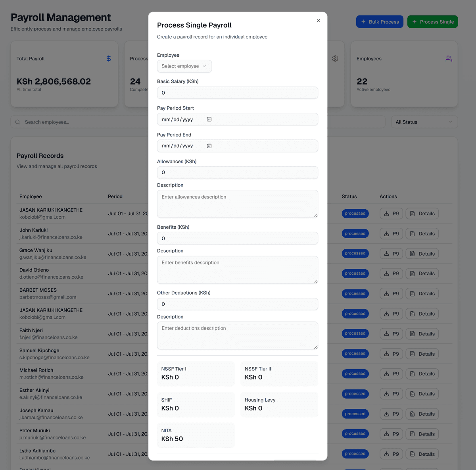Open Details for JASAN KARIUKI Jun 01 record
This screenshot has height=470, width=476.
click(x=422, y=214)
